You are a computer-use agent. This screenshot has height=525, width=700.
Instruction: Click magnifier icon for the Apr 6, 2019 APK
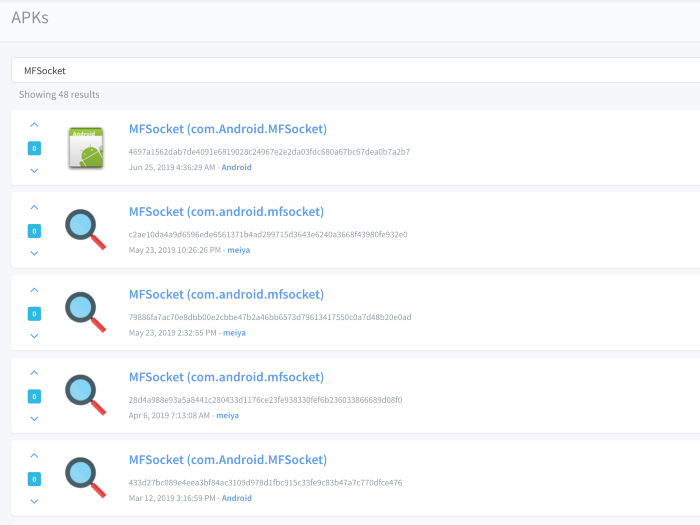85,395
